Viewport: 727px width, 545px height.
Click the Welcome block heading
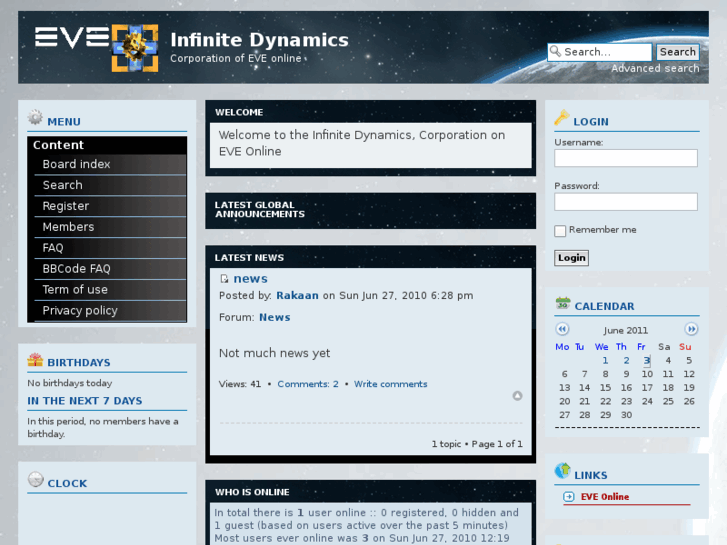point(239,112)
